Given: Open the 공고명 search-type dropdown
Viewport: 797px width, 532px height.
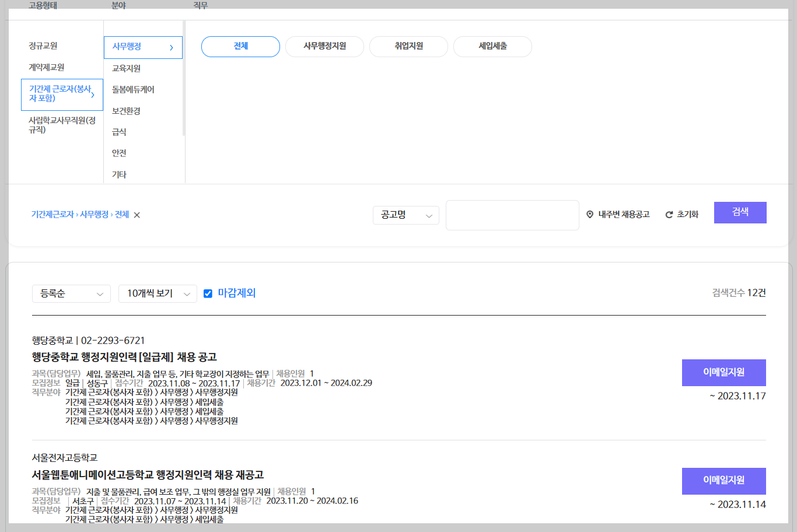Looking at the screenshot, I should [x=406, y=215].
